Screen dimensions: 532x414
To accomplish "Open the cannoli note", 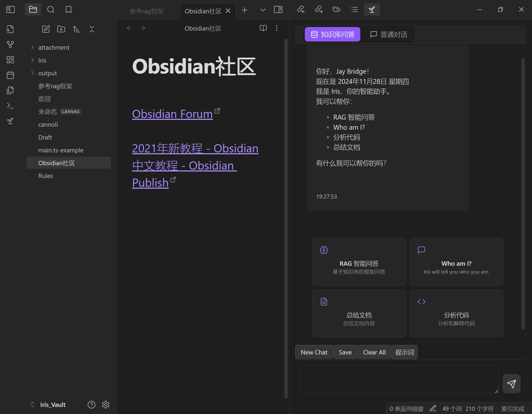I will (69, 125).
